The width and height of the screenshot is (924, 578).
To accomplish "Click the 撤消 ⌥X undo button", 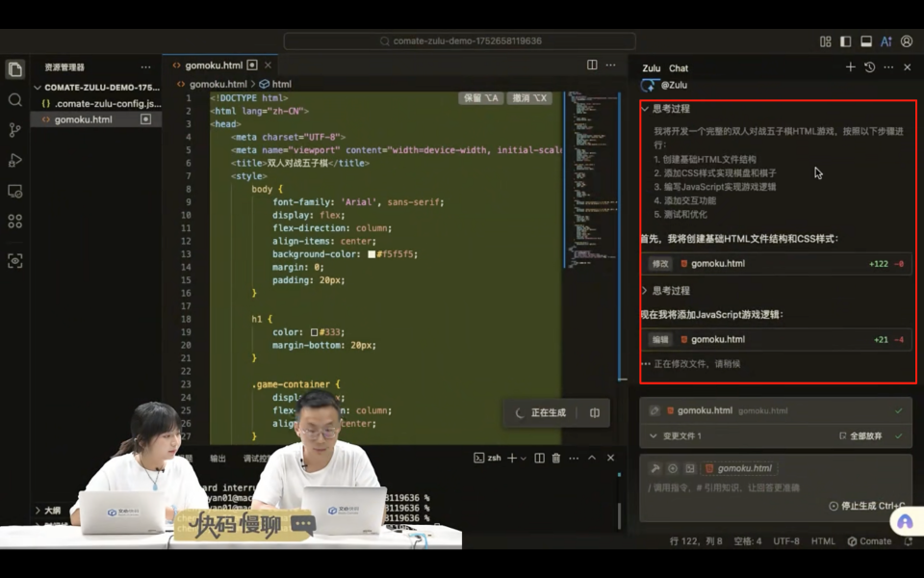I will pos(529,98).
